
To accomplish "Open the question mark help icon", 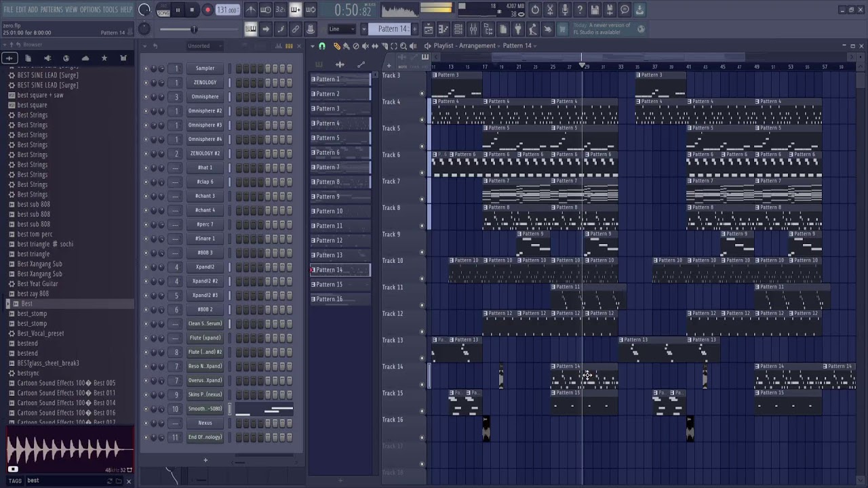I will 580,9.
